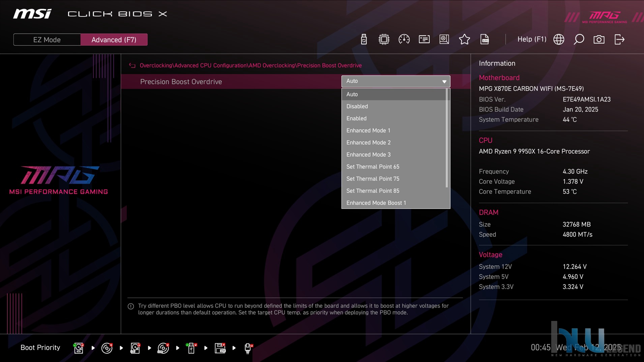Select Set Thermal Point 75
Viewport: 644px width, 362px height.
click(394, 179)
